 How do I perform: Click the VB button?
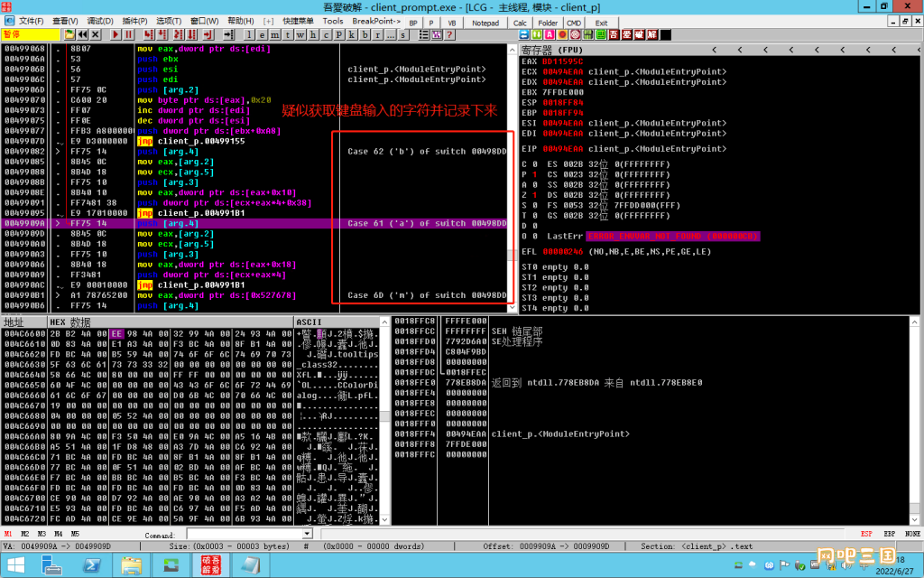coord(452,23)
